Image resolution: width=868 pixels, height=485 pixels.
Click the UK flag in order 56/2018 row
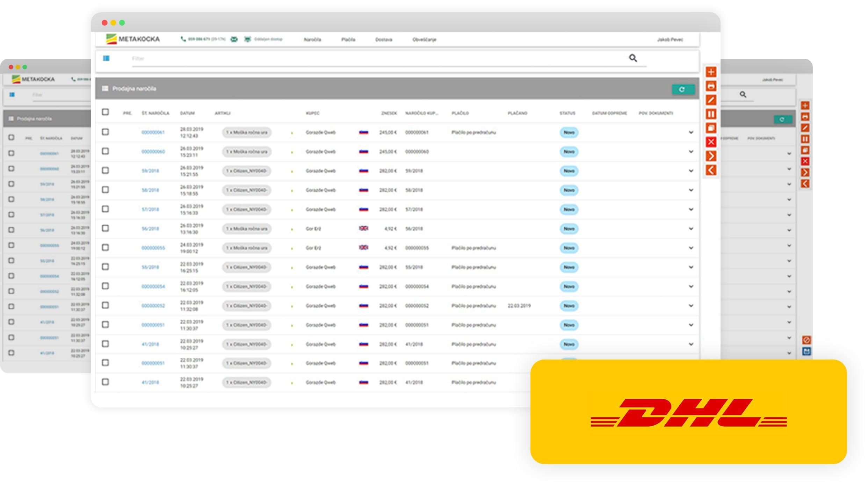363,228
